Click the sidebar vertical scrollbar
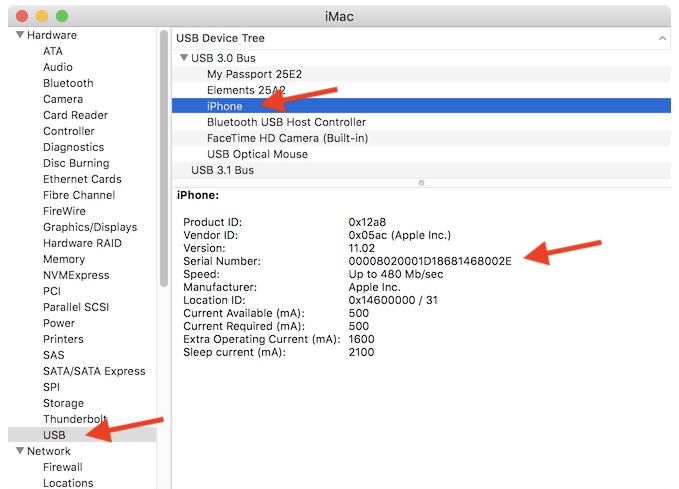 164,158
